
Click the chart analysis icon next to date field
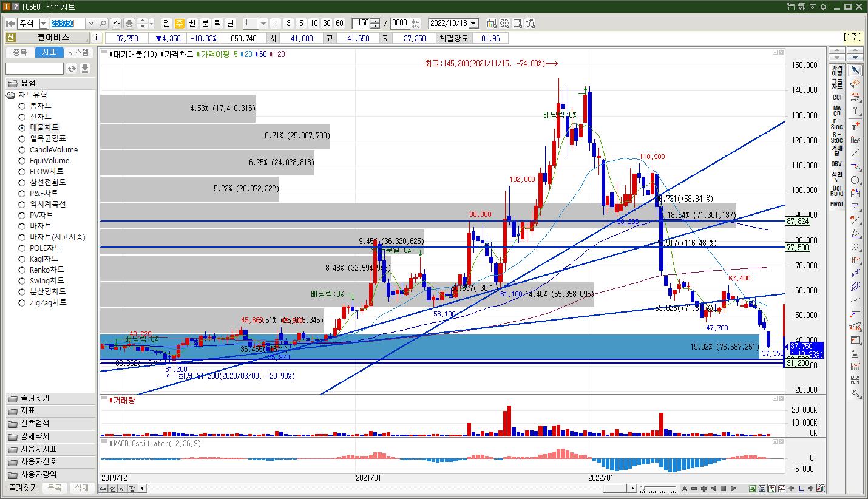[491, 23]
